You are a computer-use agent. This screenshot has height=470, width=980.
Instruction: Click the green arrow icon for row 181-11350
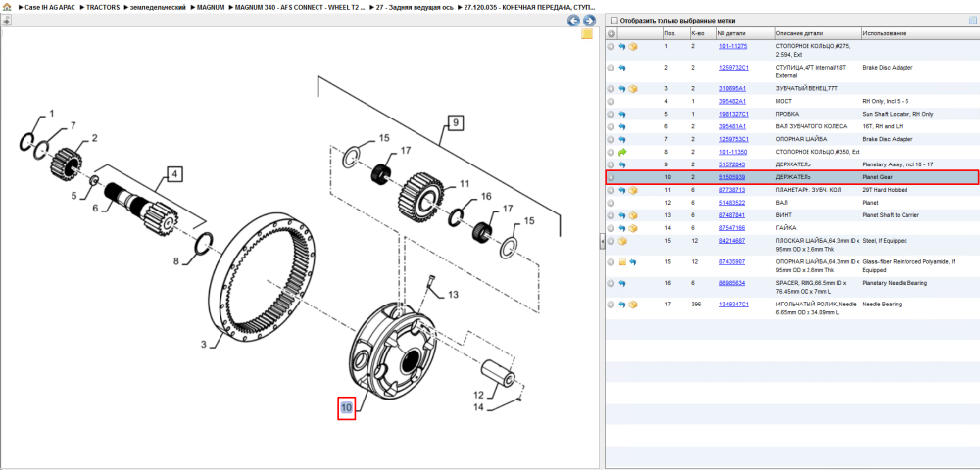[x=622, y=152]
